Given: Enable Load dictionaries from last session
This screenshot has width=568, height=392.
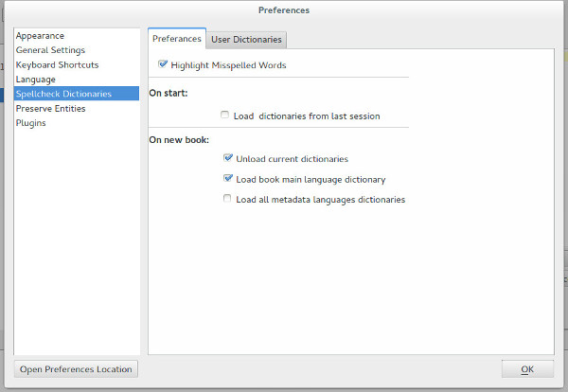Looking at the screenshot, I should (225, 116).
